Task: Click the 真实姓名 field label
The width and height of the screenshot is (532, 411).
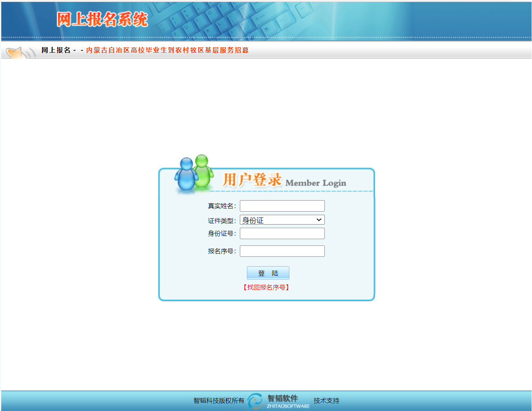Action: (221, 206)
